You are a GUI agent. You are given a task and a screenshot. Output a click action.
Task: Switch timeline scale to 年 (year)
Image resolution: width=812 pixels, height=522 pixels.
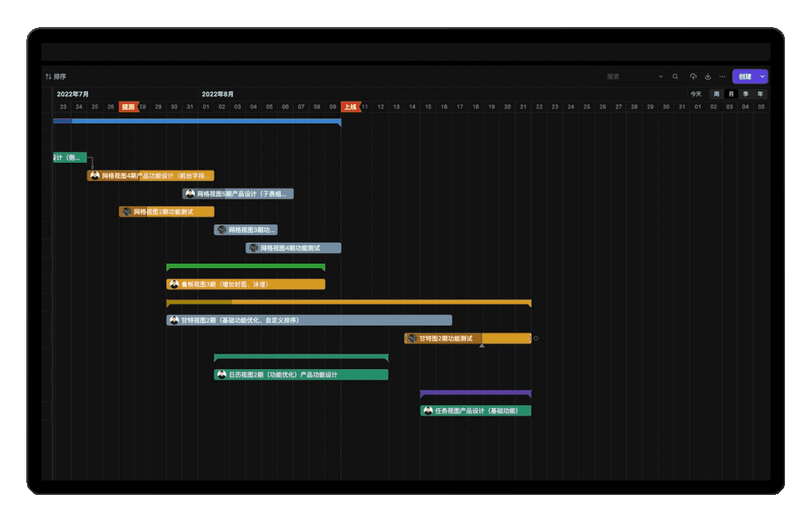pyautogui.click(x=761, y=94)
